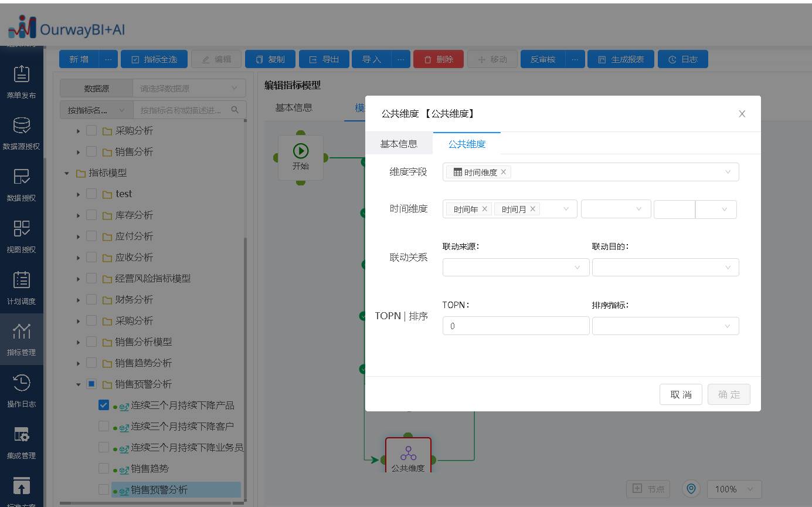
Task: Open 视图授权 sidebar section
Action: [21, 236]
